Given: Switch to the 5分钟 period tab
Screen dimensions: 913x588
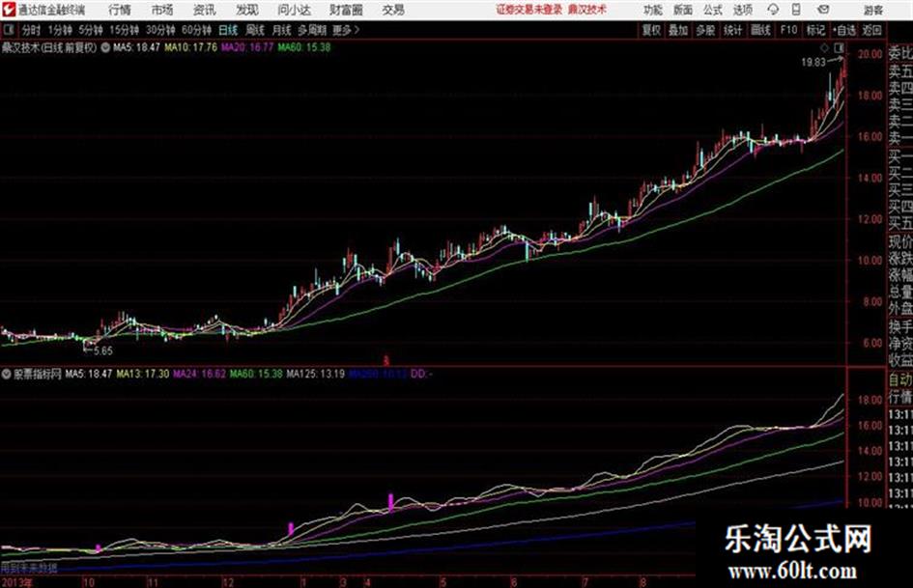Looking at the screenshot, I should click(91, 30).
